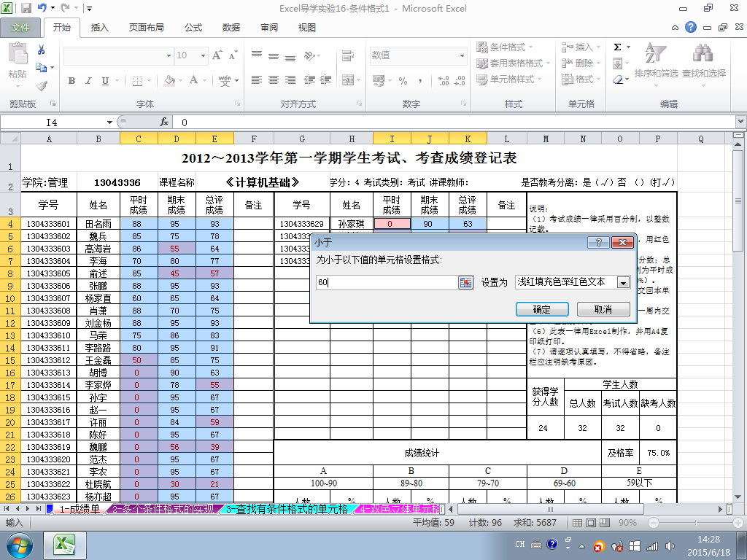Click the Percent Style icon
Screen dimensions: 747x560
coord(403,80)
